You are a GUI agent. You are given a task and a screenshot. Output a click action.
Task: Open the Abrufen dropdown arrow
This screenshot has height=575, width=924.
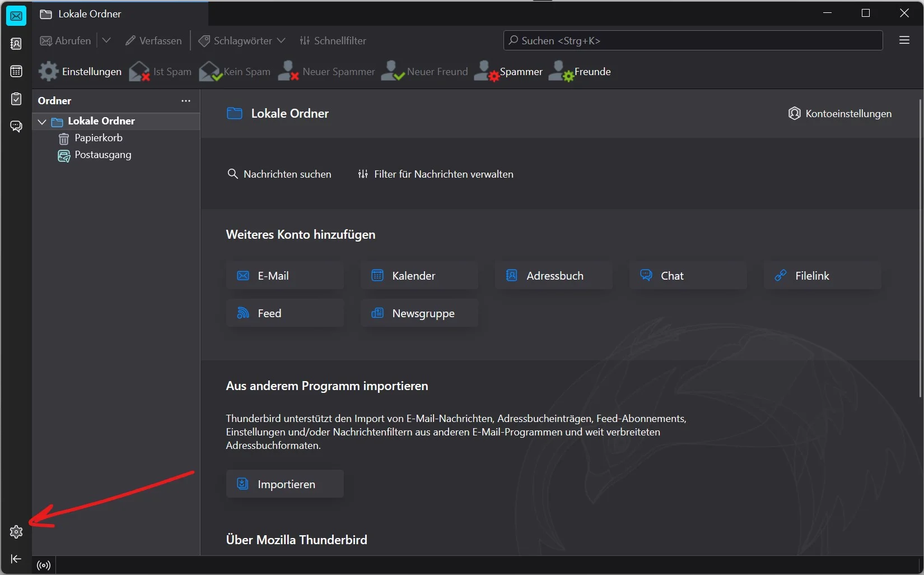tap(106, 41)
